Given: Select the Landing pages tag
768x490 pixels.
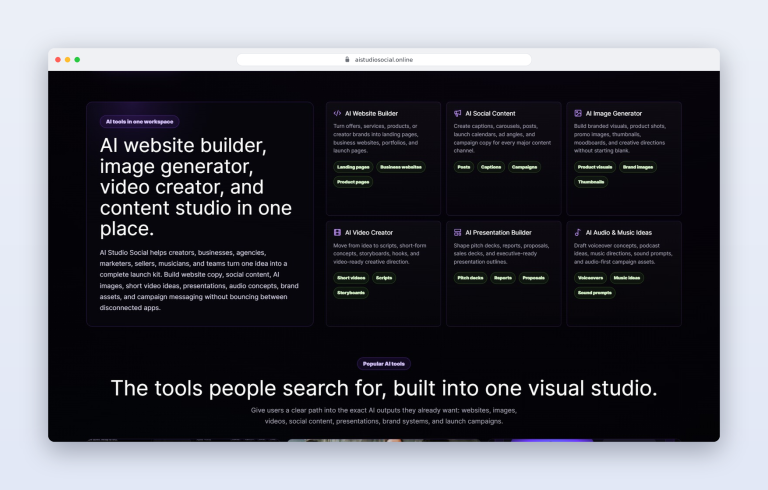Looking at the screenshot, I should [353, 167].
